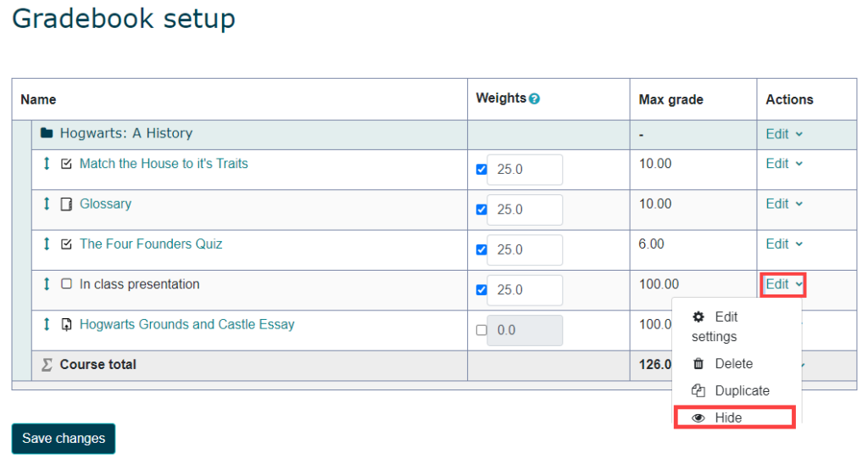Click the Glossary activity icon
The width and height of the screenshot is (868, 465).
pyautogui.click(x=67, y=204)
